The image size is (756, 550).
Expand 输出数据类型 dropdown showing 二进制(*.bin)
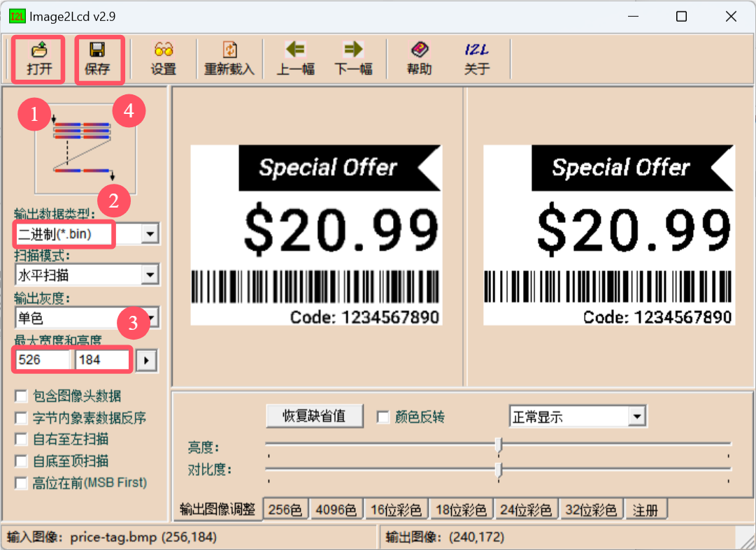pyautogui.click(x=150, y=234)
